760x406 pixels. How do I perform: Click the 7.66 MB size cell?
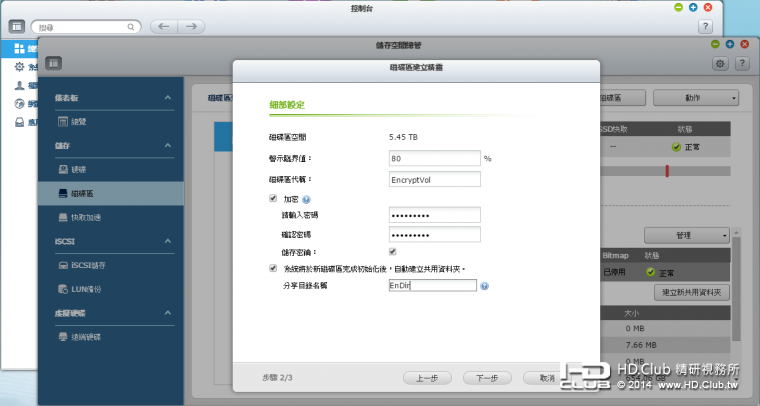click(641, 345)
